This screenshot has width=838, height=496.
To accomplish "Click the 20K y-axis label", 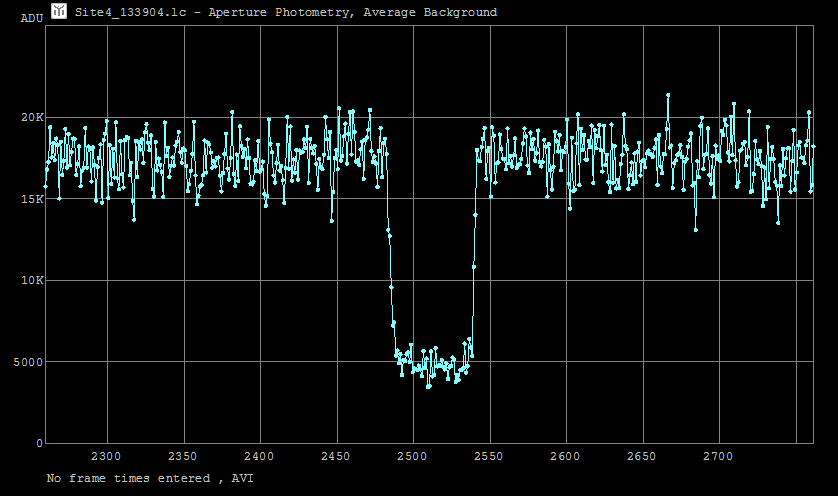I will 32,117.
